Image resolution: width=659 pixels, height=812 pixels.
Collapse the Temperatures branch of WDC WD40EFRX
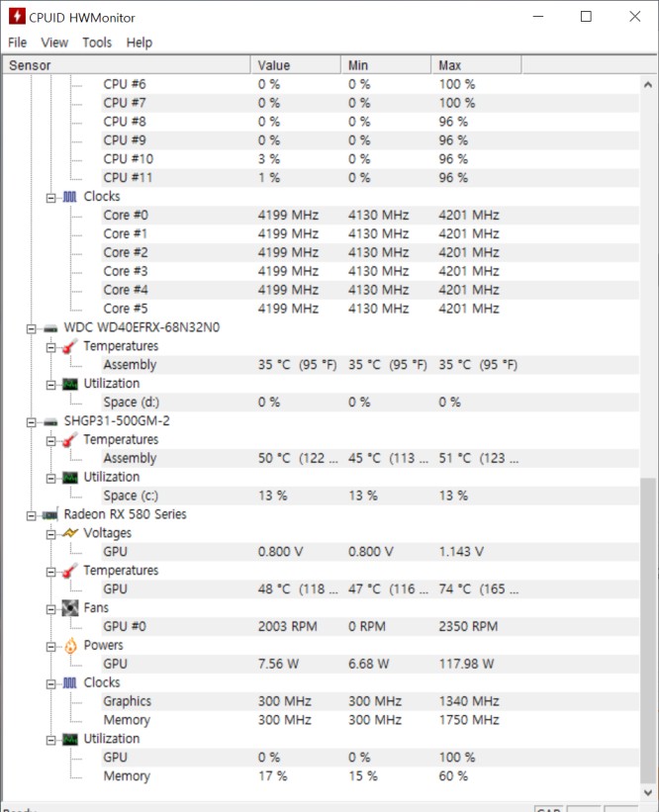(x=53, y=345)
